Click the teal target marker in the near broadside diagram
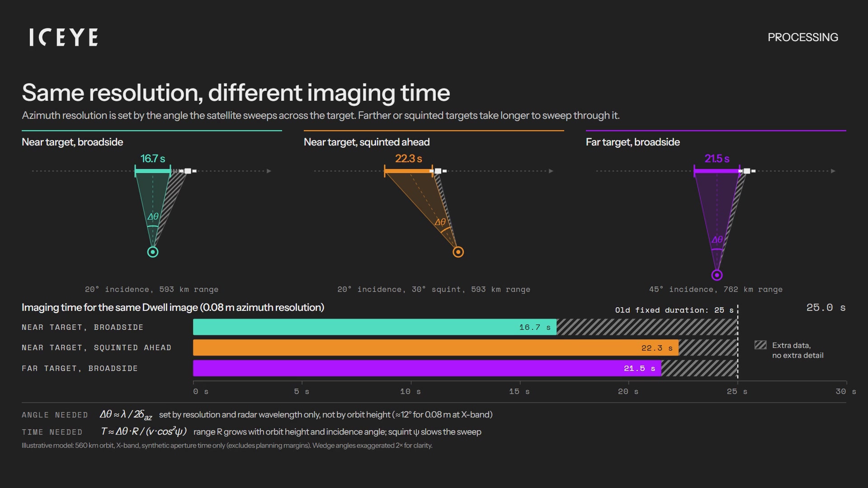This screenshot has height=488, width=868. coord(153,252)
